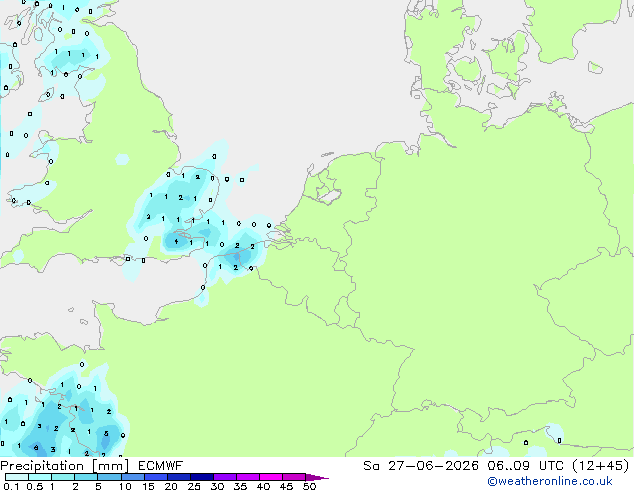Pick the 5–10 mm light blue swatch
Image resolution: width=634 pixels, height=490 pixels.
point(109,477)
